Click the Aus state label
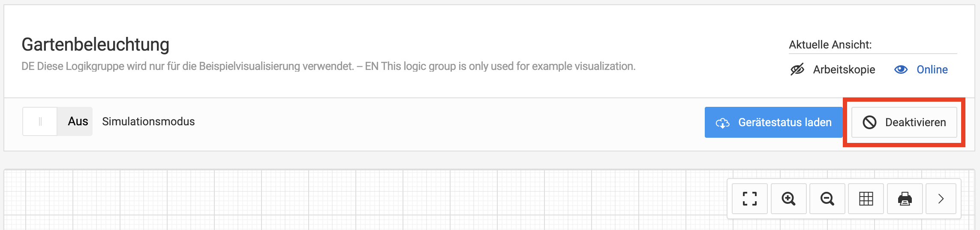 [78, 121]
